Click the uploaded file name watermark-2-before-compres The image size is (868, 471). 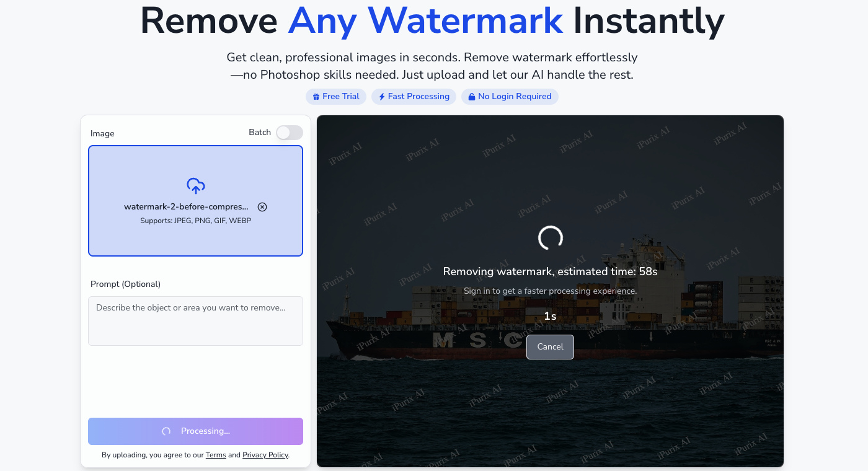pyautogui.click(x=186, y=207)
